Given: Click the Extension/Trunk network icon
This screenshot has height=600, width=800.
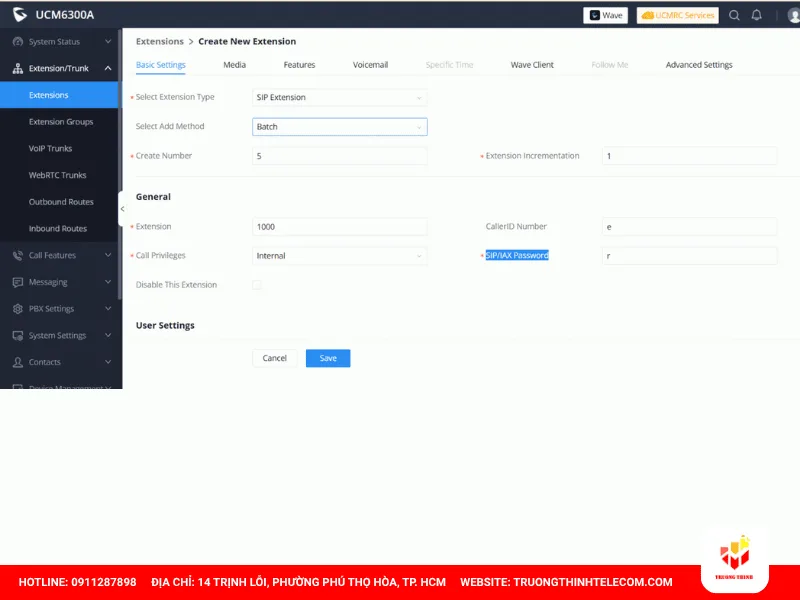Looking at the screenshot, I should [18, 68].
